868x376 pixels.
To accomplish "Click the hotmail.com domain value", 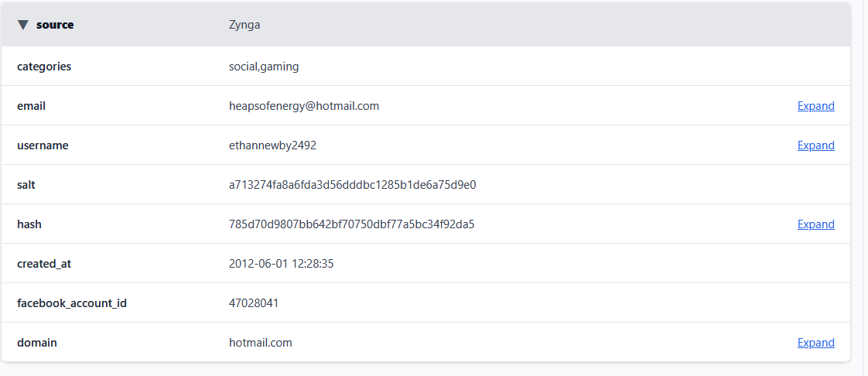I will pos(261,343).
